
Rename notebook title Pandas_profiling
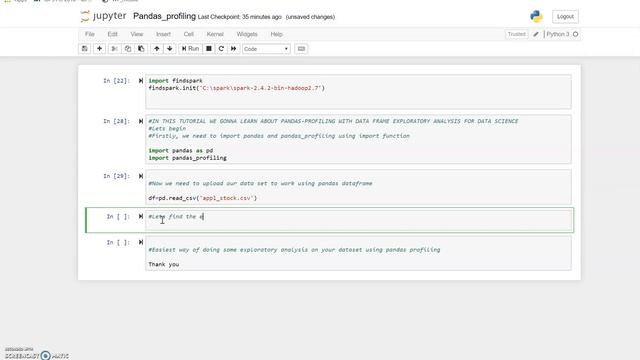point(164,16)
